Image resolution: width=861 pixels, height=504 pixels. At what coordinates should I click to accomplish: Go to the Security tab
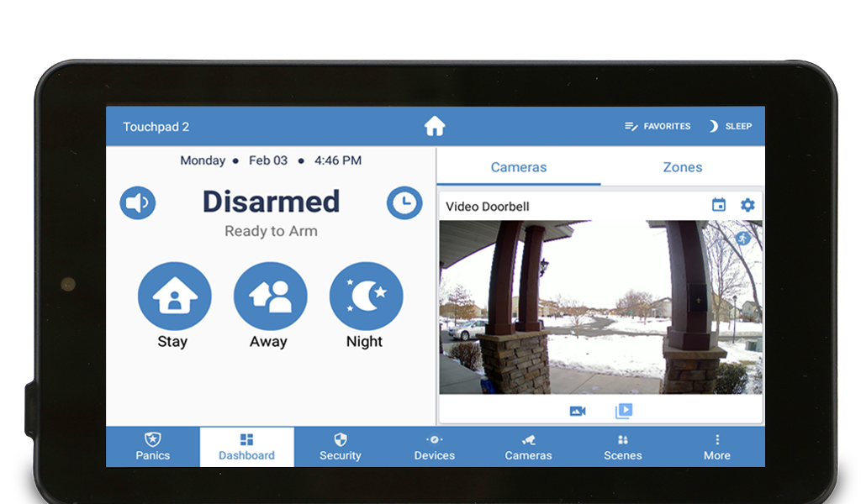(341, 447)
